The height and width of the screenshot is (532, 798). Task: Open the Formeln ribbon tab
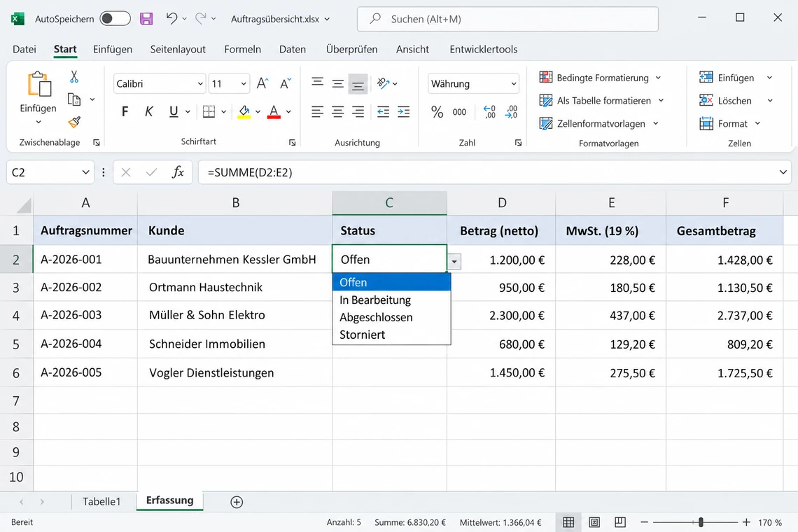(243, 50)
